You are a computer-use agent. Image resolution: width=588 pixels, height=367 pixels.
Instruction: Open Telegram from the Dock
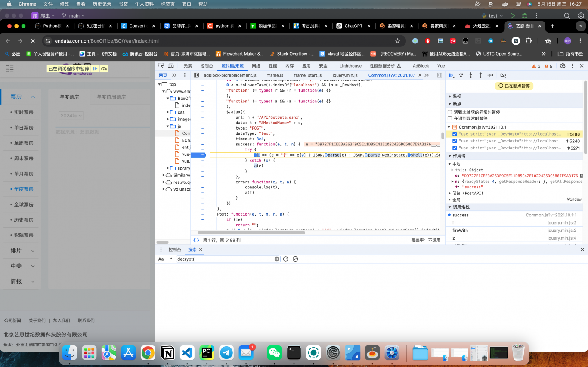click(226, 353)
